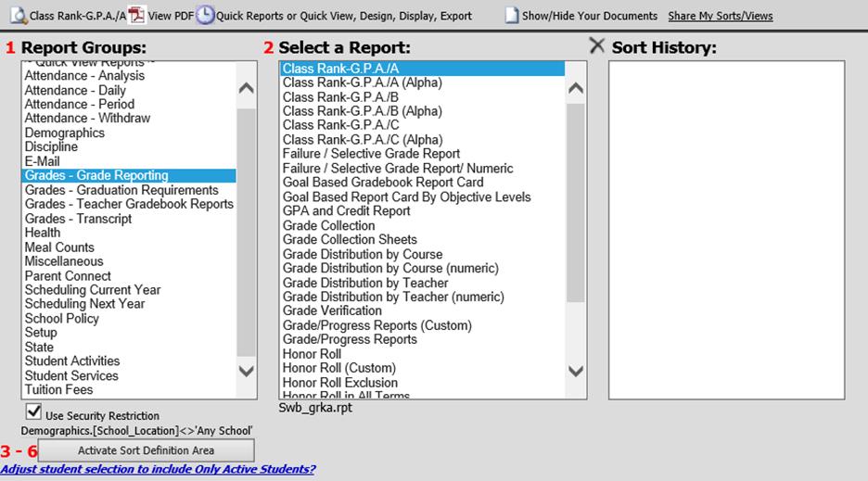The height and width of the screenshot is (481, 868).
Task: Click the Report Groups scrollbar track
Action: [x=246, y=232]
